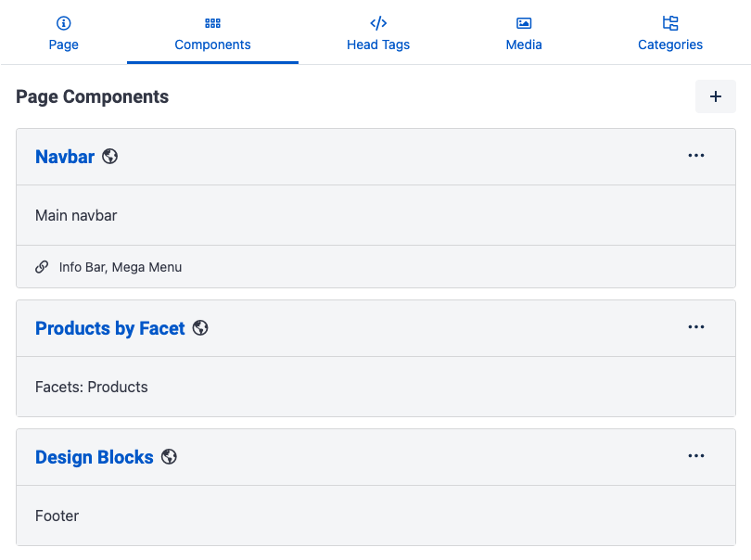Click the info icon above Page

point(63,23)
